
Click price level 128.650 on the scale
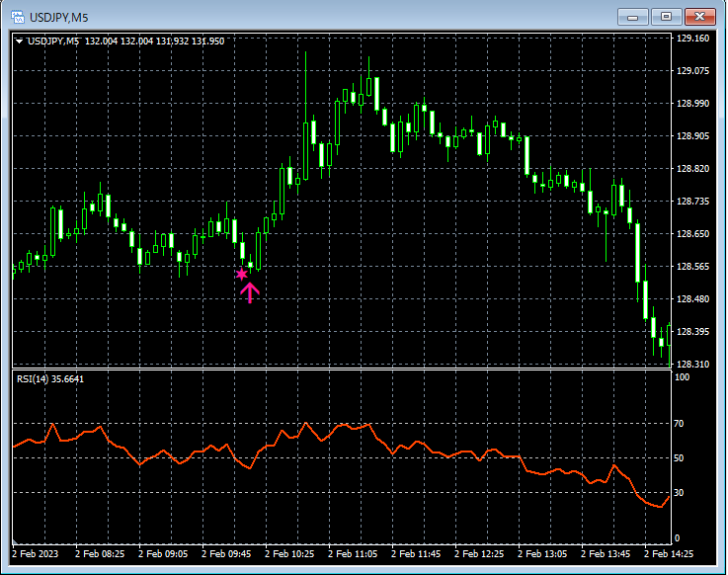coord(692,233)
